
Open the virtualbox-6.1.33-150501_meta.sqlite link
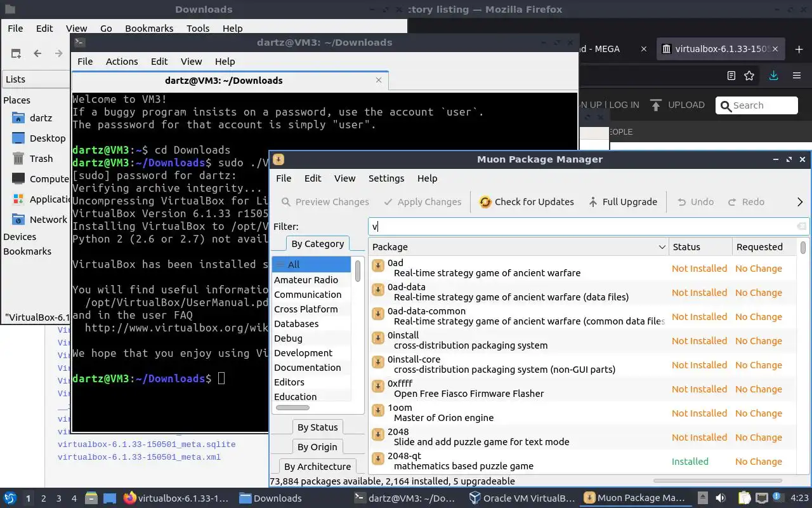point(147,444)
